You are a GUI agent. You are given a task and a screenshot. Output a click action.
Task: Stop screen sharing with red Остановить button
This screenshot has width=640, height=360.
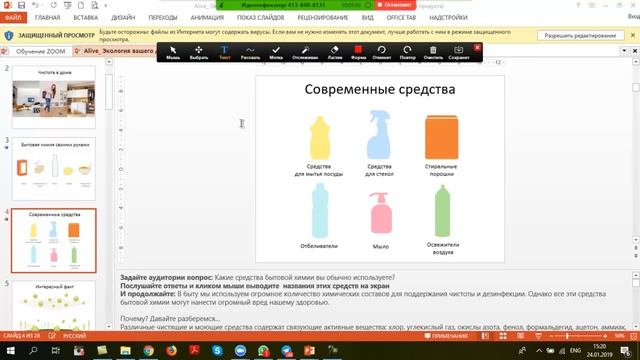pyautogui.click(x=395, y=5)
